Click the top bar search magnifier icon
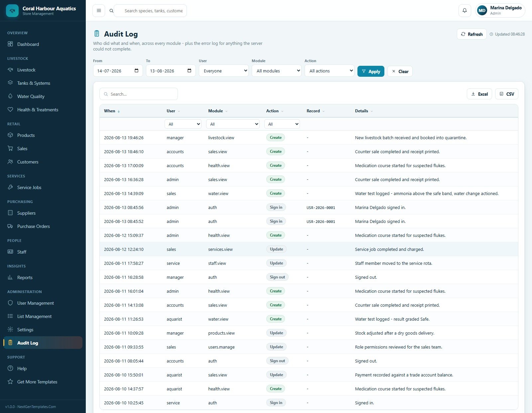Image resolution: width=532 pixels, height=413 pixels. pos(111,11)
